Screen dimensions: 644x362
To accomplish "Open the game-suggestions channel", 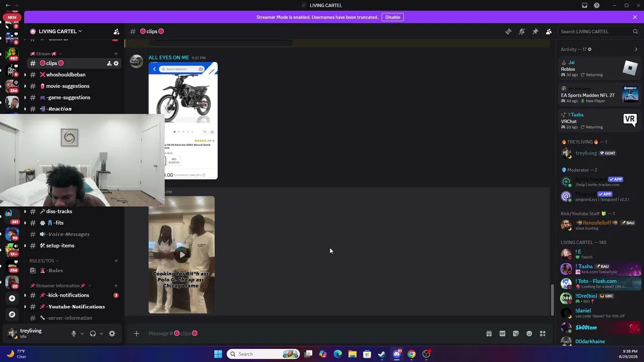I will point(73,98).
